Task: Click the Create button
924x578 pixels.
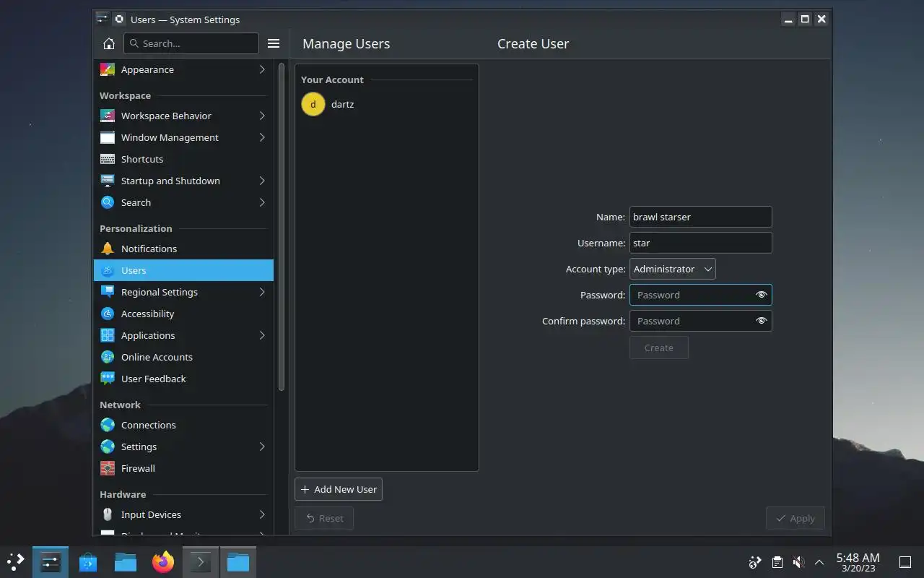Action: pos(659,348)
